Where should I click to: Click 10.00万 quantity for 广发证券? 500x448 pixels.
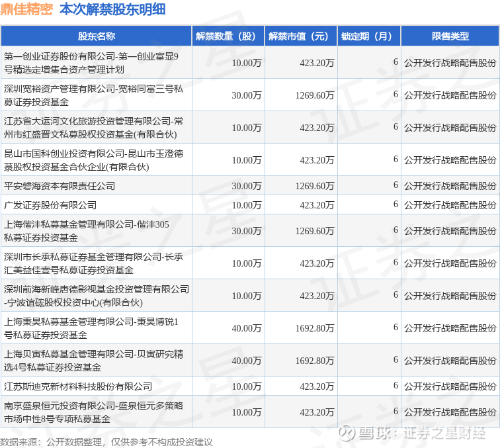coord(247,205)
